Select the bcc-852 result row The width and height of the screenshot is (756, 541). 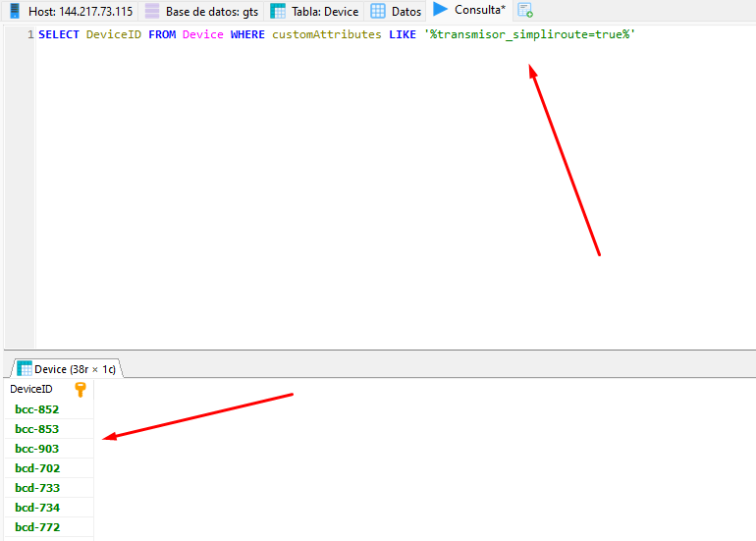pyautogui.click(x=37, y=409)
